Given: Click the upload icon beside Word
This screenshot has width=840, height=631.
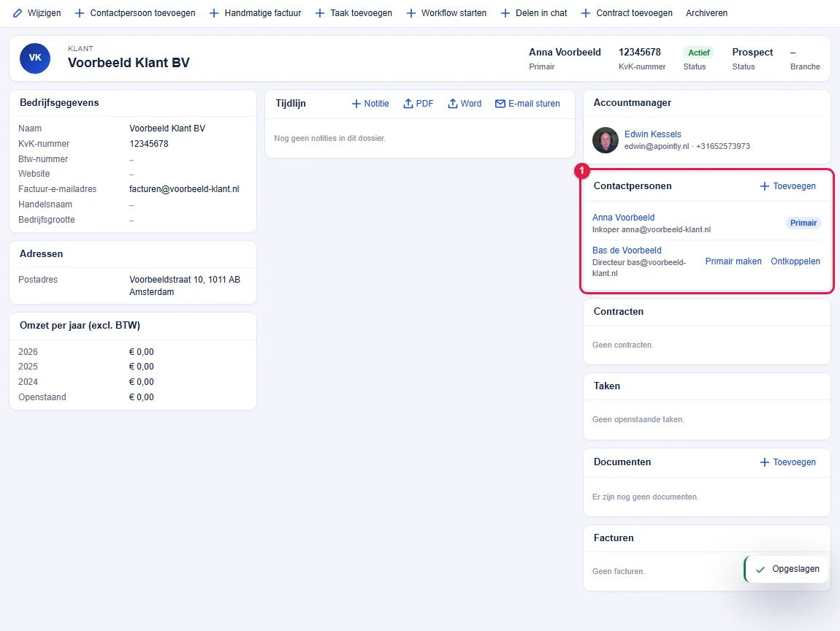Looking at the screenshot, I should tap(453, 104).
